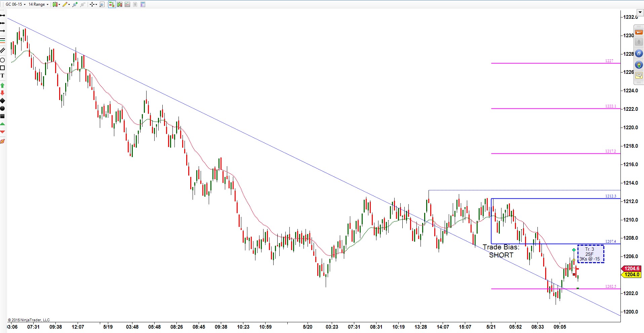This screenshot has width=644, height=333.
Task: Click the green diamond marker above latest bars
Action: point(574,250)
